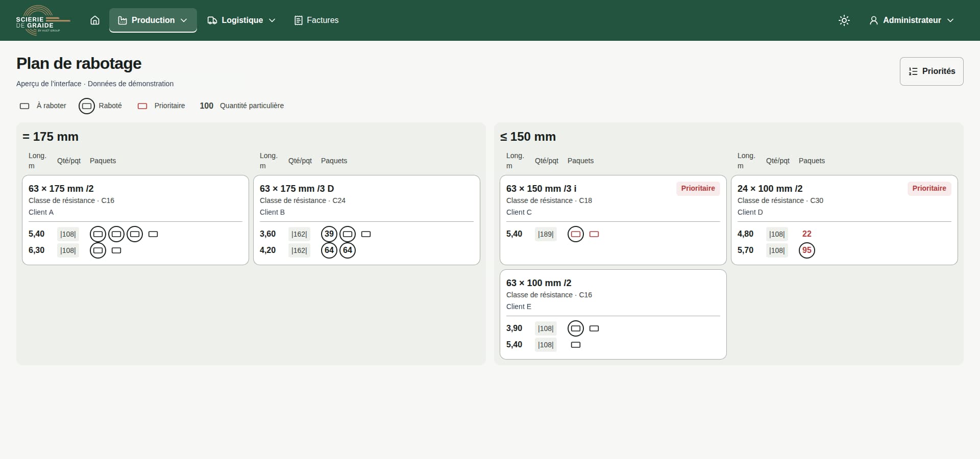This screenshot has width=980, height=459.
Task: Click the Client E label
Action: (519, 307)
